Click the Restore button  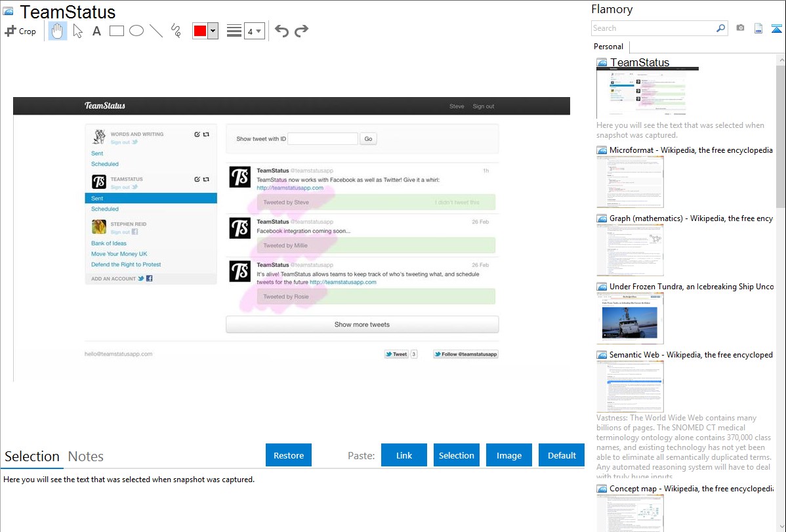(x=289, y=455)
